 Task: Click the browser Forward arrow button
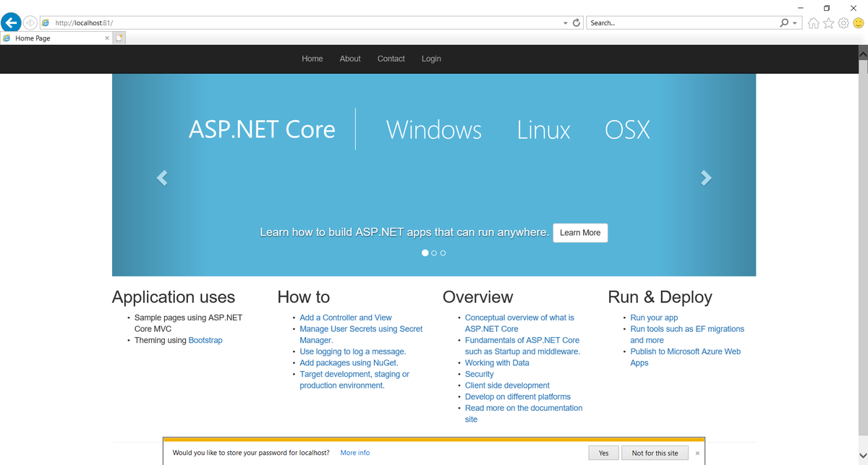pos(30,23)
